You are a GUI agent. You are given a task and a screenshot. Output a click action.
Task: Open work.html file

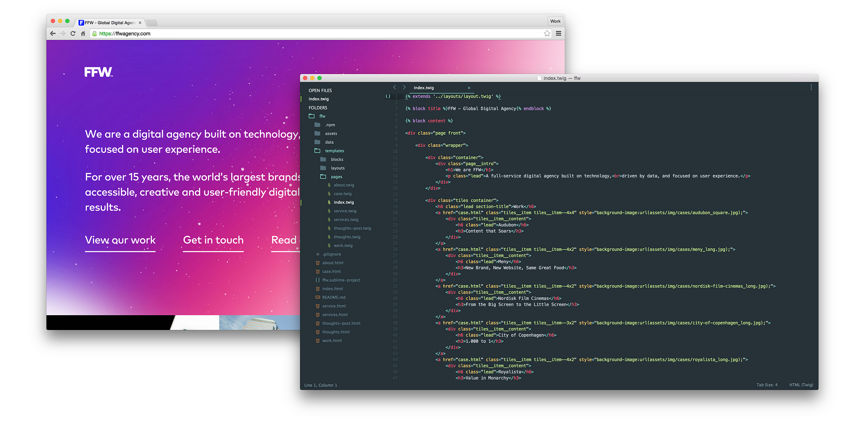332,341
